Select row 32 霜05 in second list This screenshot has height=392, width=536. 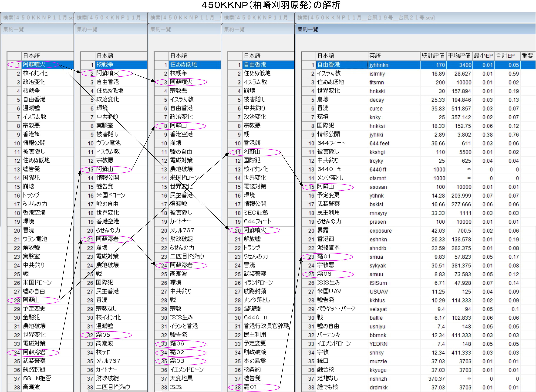tap(103, 335)
